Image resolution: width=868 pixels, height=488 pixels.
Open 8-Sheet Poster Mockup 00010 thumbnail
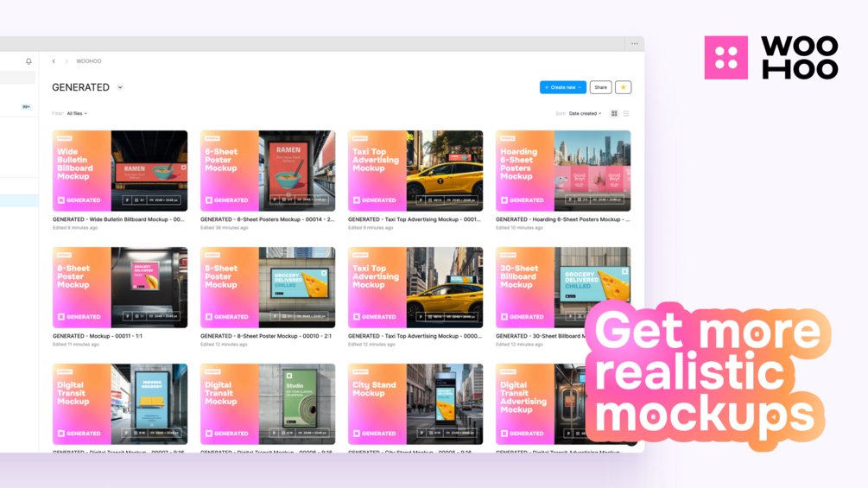pyautogui.click(x=268, y=288)
